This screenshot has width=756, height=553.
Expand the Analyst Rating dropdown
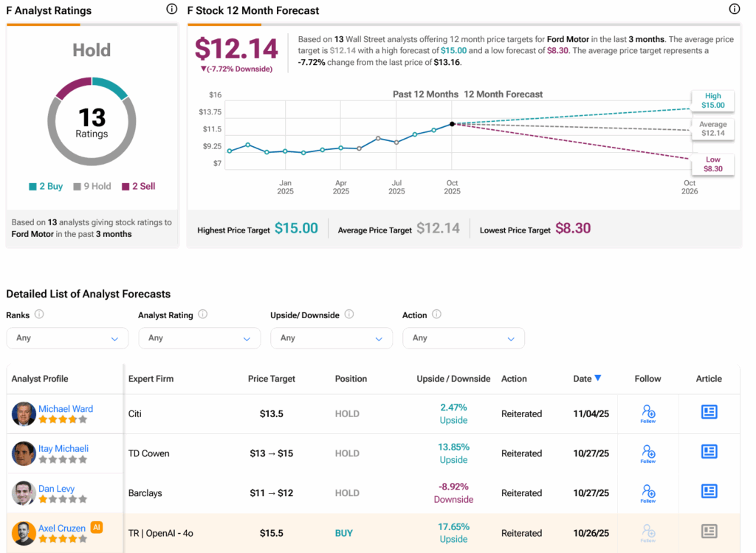[199, 338]
